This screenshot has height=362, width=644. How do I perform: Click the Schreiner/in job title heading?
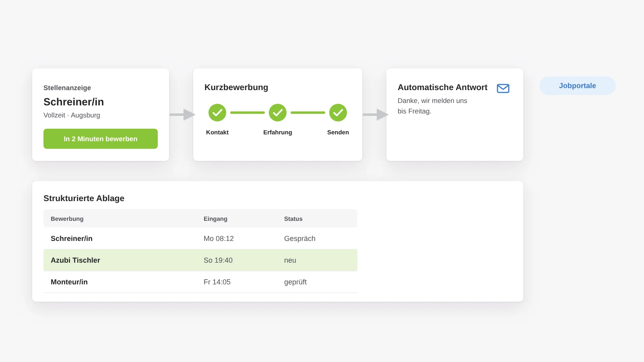tap(74, 102)
